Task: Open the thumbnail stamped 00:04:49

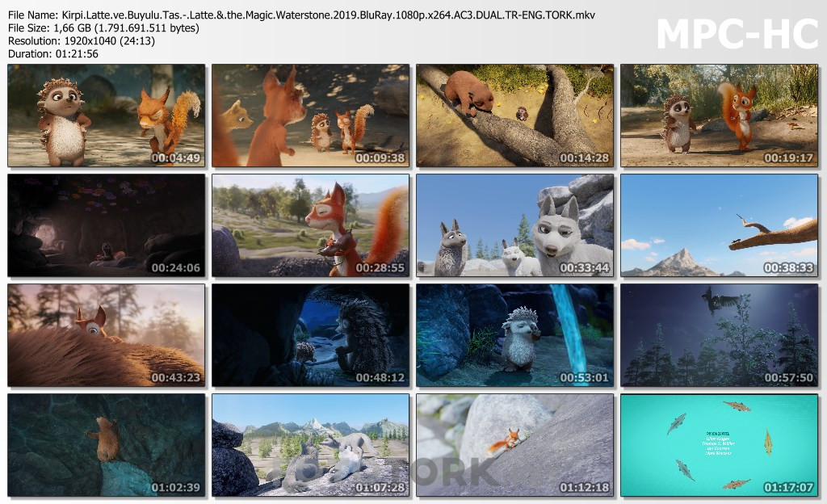Action: [x=106, y=115]
